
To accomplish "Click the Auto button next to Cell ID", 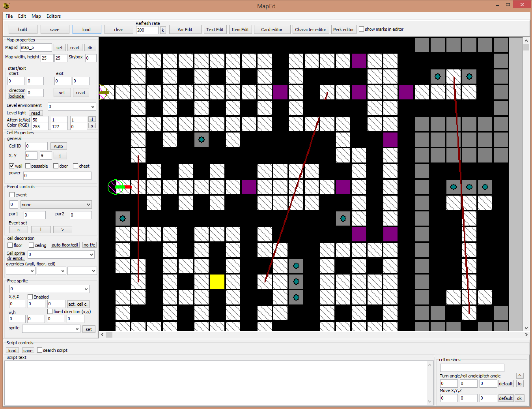I will [58, 146].
